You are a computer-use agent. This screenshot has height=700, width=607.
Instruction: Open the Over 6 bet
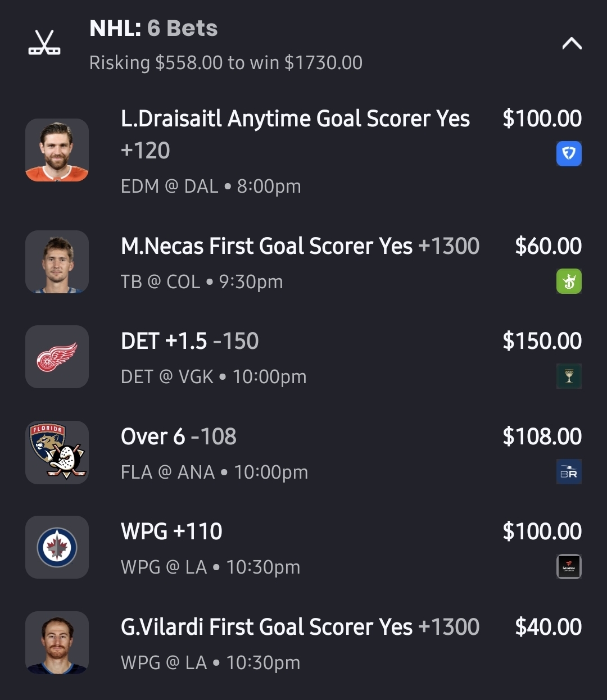click(178, 437)
